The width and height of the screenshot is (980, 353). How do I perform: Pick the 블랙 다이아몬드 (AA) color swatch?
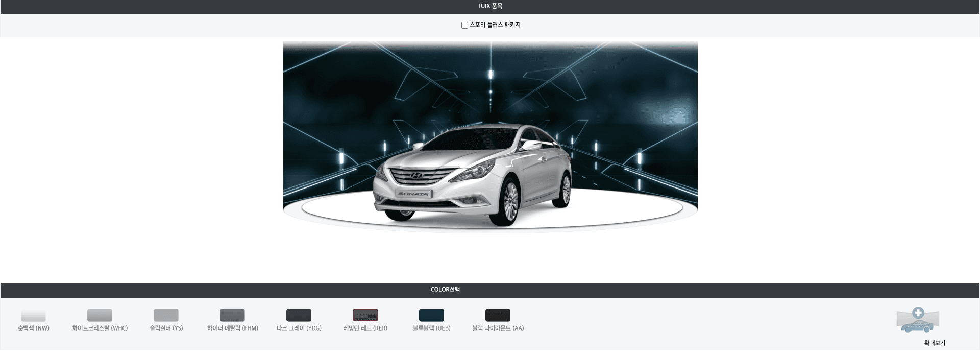498,315
